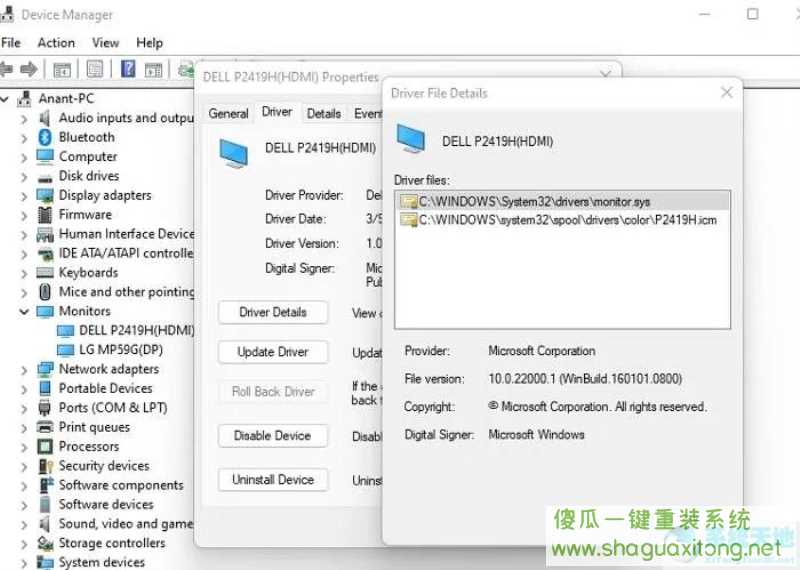Select the Keyboards category icon
Viewport: 800px width, 570px height.
(x=45, y=272)
